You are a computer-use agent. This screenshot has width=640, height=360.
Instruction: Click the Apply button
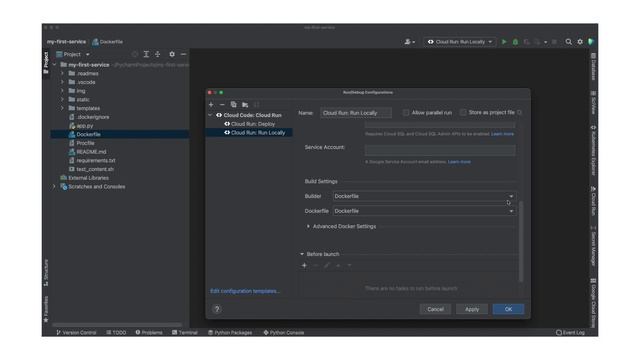tap(472, 309)
